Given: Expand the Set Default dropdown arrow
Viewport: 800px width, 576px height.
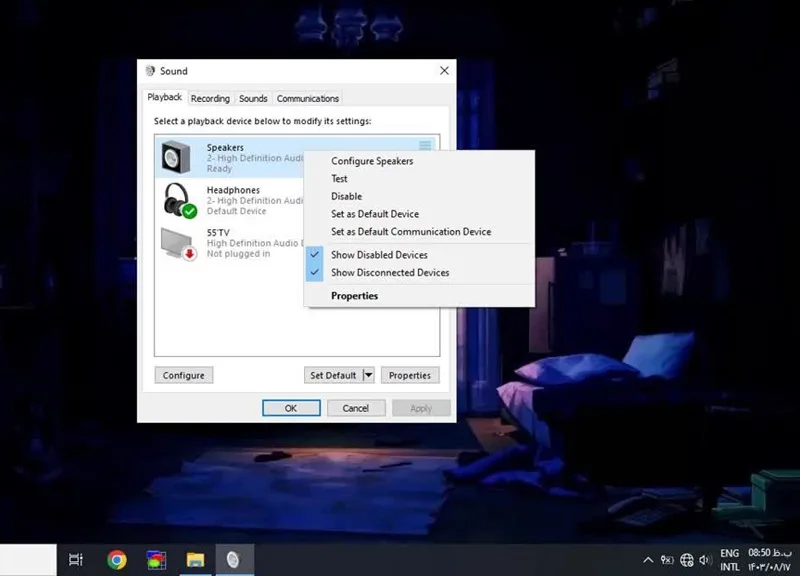Looking at the screenshot, I should click(368, 375).
